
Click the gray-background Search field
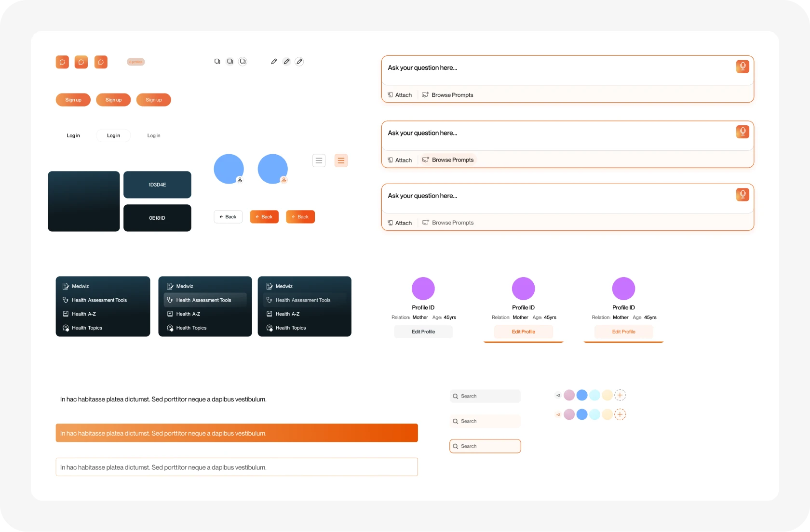485,396
